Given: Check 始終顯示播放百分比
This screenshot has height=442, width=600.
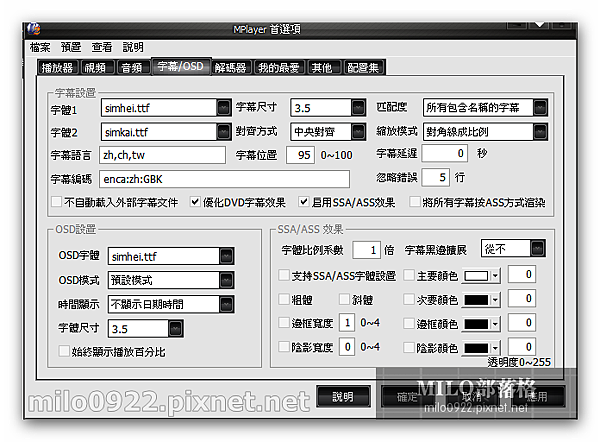Looking at the screenshot, I should pos(64,351).
